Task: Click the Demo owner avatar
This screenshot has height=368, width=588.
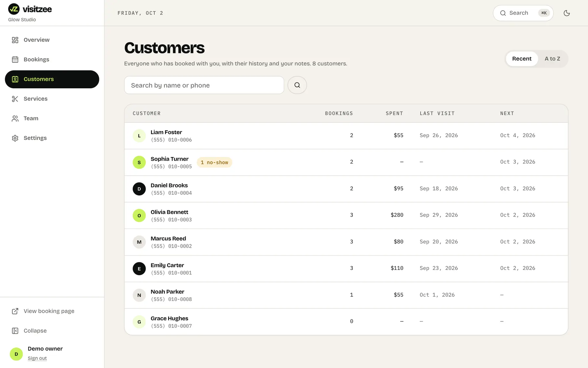Action: 16,354
